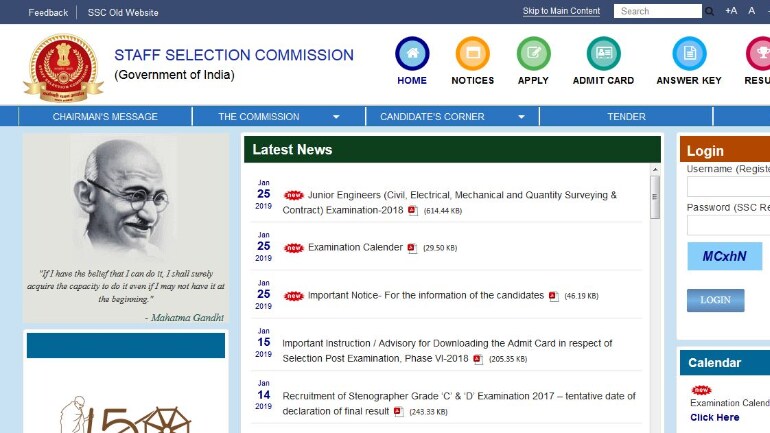The image size is (770, 433).
Task: Select the Admit Card icon
Action: [x=603, y=54]
